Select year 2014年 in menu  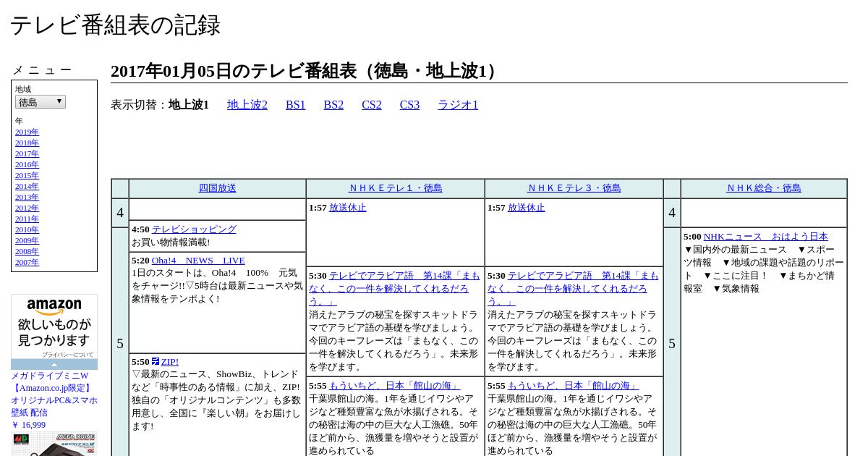[27, 186]
